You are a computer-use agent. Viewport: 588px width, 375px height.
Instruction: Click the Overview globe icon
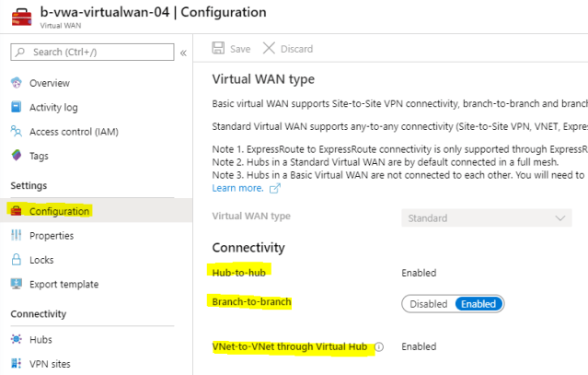click(x=17, y=83)
